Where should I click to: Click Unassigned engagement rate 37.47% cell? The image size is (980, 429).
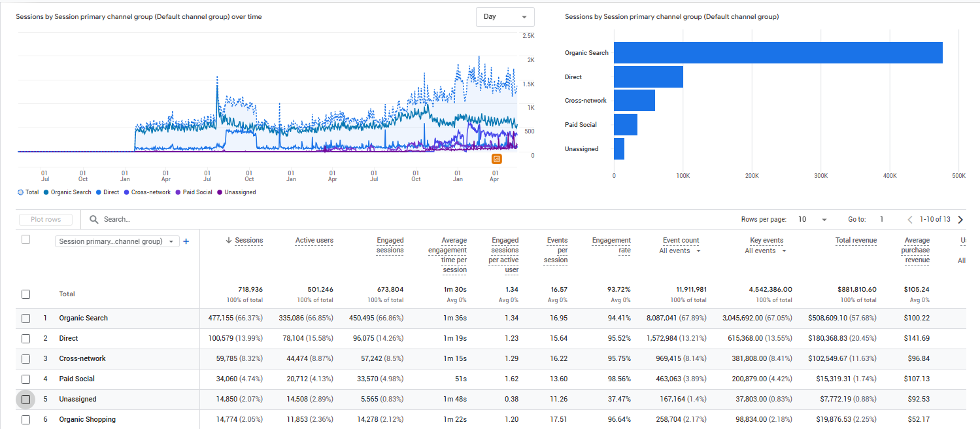coord(618,400)
